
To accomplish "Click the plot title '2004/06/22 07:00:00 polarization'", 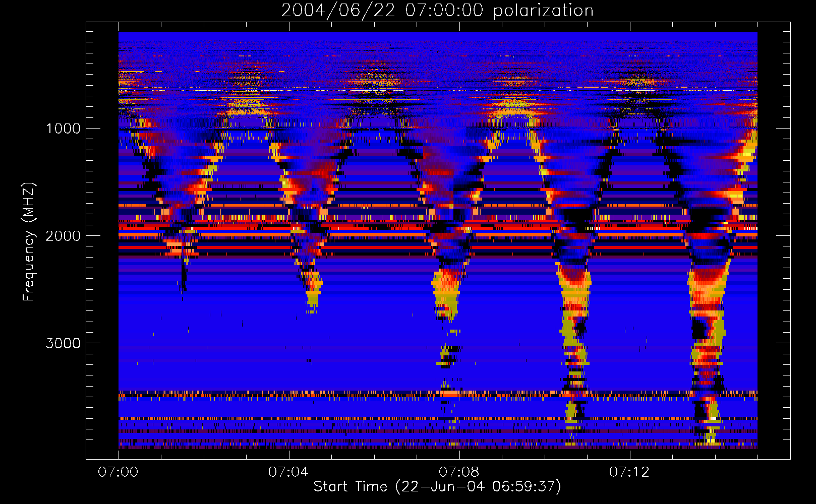I will tap(437, 11).
